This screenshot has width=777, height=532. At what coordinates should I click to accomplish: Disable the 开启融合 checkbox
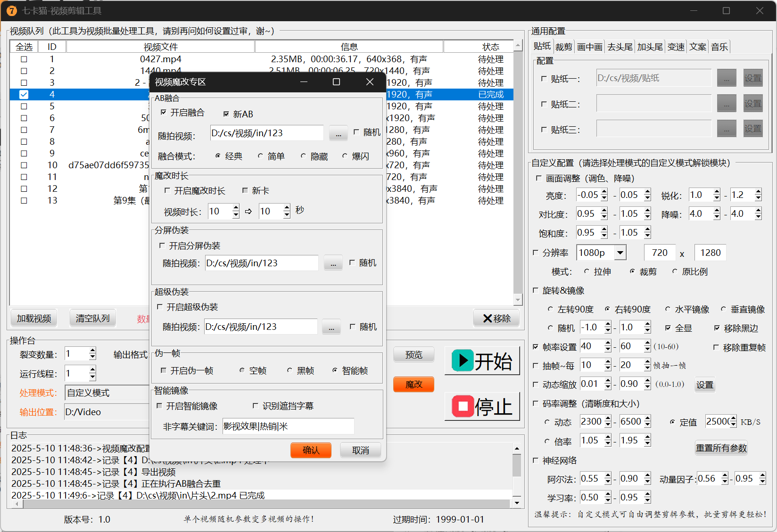pos(163,113)
